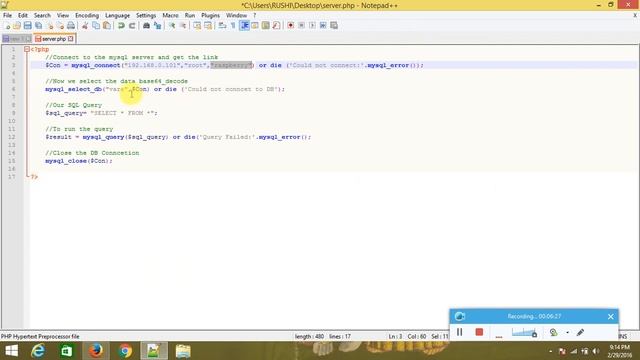Open the Replace toolbar icon
This screenshot has height=360, width=640.
(157, 26)
